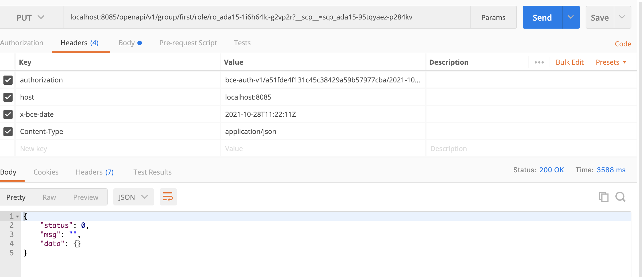The width and height of the screenshot is (644, 277).
Task: Expand the Send button dropdown arrow
Action: [x=571, y=17]
